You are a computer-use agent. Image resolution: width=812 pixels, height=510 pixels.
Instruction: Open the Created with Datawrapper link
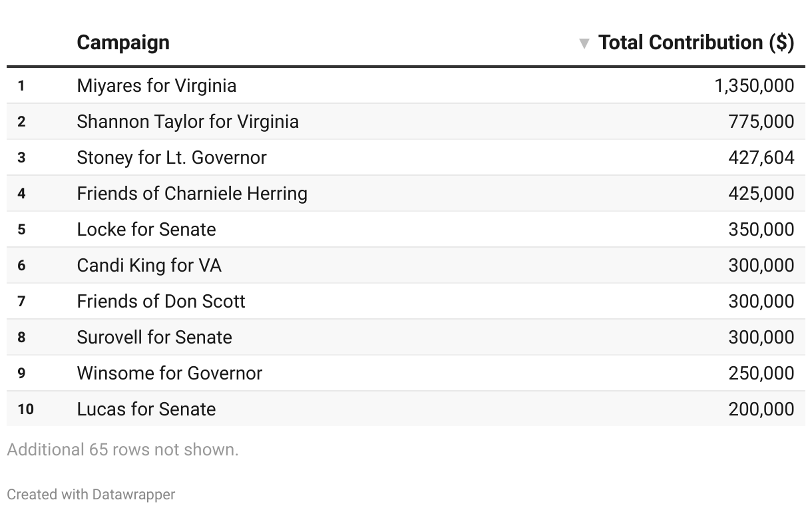tap(91, 495)
